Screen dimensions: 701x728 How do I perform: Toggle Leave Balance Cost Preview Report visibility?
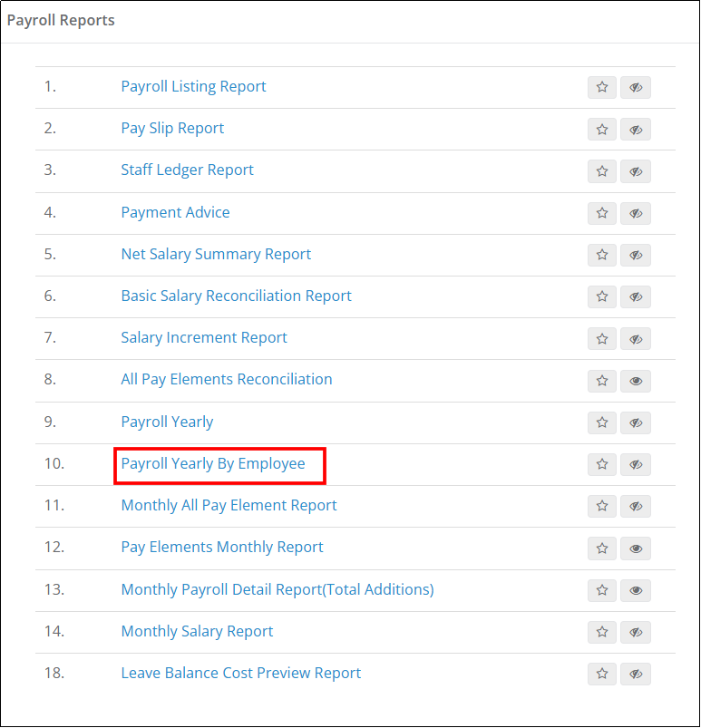[636, 674]
